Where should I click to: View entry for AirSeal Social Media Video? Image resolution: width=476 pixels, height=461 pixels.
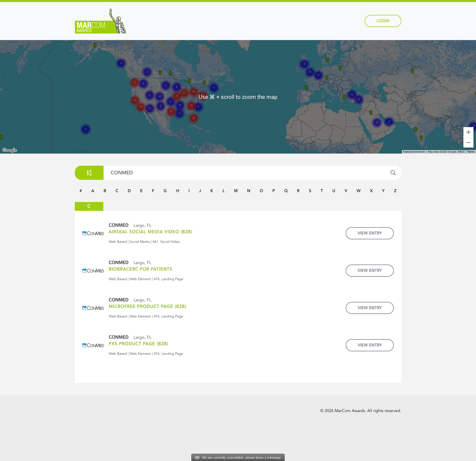click(369, 233)
